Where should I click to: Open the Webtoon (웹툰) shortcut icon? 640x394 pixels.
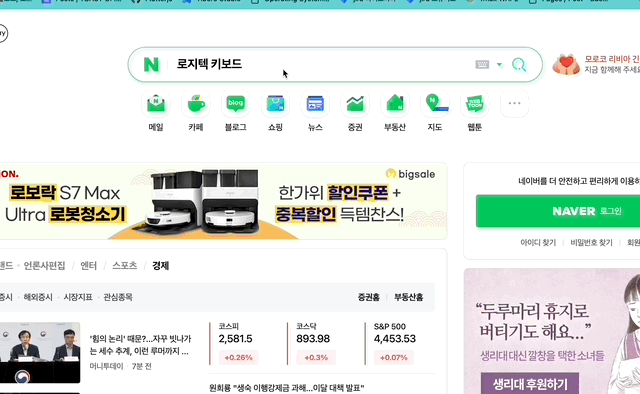tap(474, 104)
